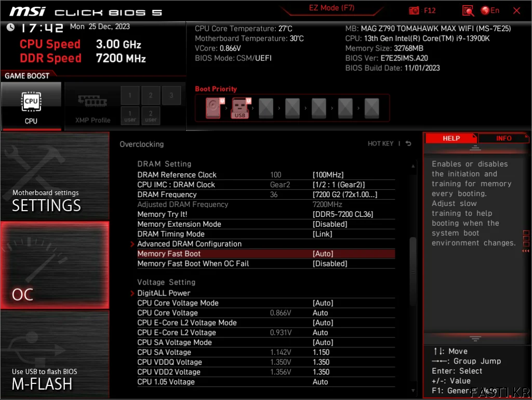Click the help panel bottom collapse handle
The image size is (532, 400).
tap(475, 339)
